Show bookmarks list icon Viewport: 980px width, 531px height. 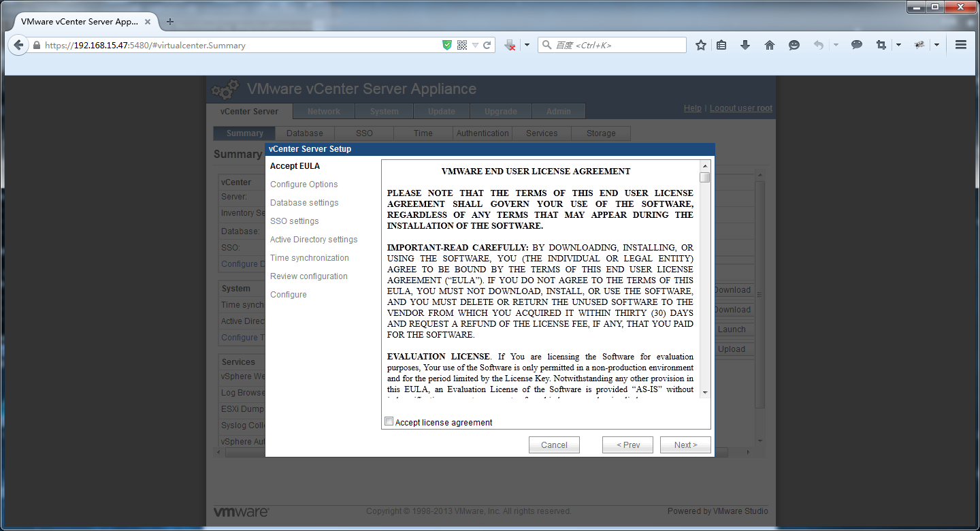tap(722, 45)
